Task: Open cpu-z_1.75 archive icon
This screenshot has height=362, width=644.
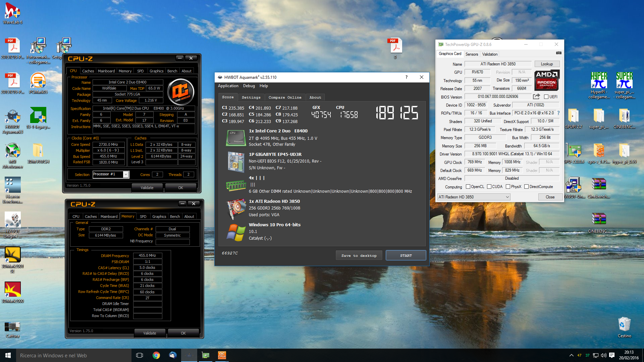Action: [599, 153]
